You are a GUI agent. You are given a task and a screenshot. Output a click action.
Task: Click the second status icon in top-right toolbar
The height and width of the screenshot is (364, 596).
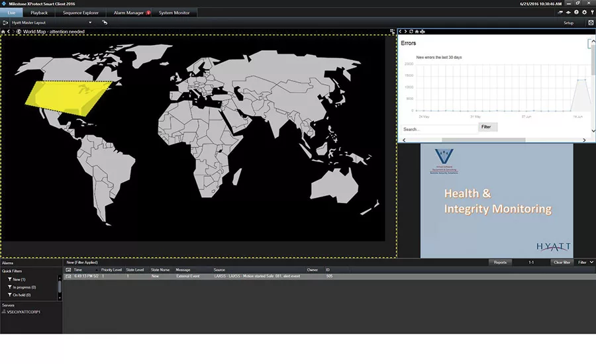click(568, 13)
